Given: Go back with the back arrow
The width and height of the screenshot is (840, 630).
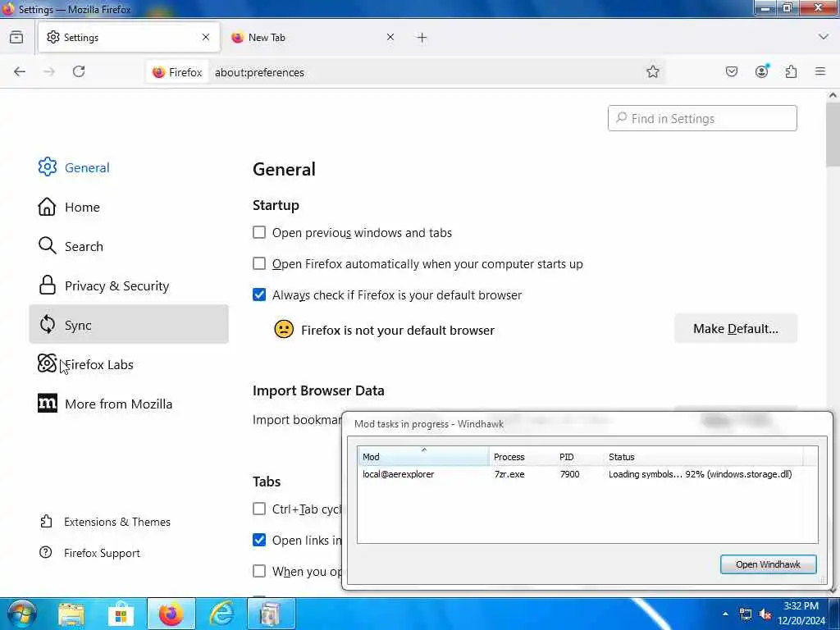Looking at the screenshot, I should (x=20, y=72).
